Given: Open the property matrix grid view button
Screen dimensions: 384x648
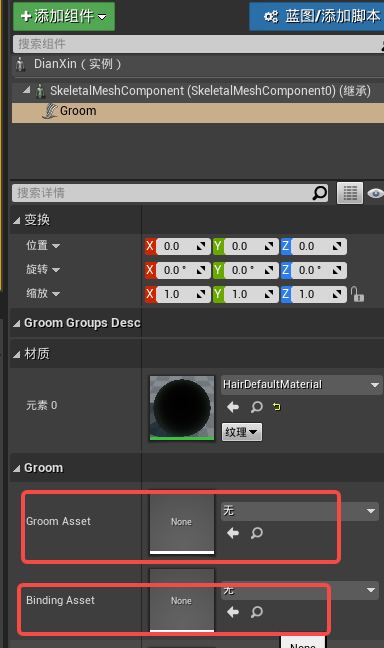Looking at the screenshot, I should point(350,193).
